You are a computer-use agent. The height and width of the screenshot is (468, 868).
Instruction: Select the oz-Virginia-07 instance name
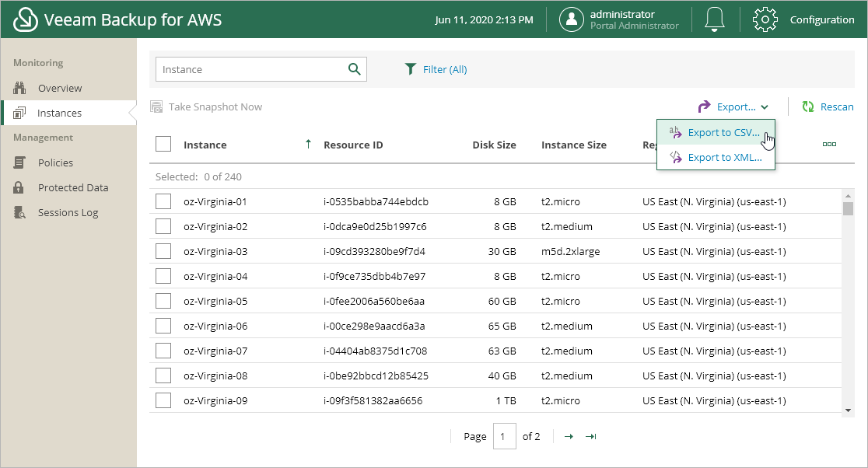[215, 351]
